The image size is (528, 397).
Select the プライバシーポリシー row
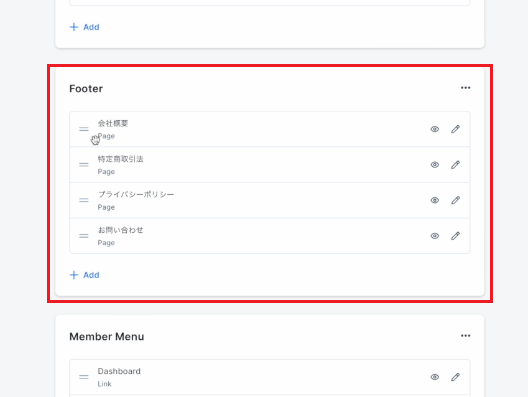(x=270, y=200)
